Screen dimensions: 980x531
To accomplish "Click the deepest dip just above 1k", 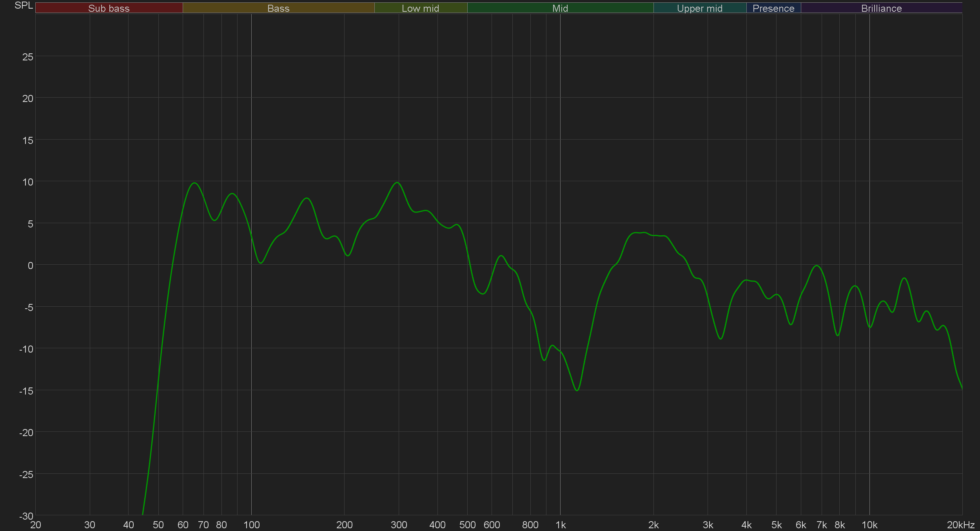I will (577, 390).
